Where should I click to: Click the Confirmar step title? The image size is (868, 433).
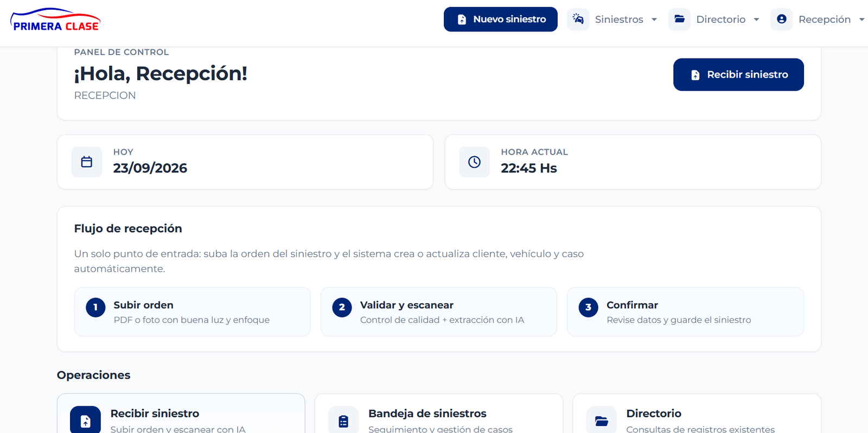tap(632, 305)
